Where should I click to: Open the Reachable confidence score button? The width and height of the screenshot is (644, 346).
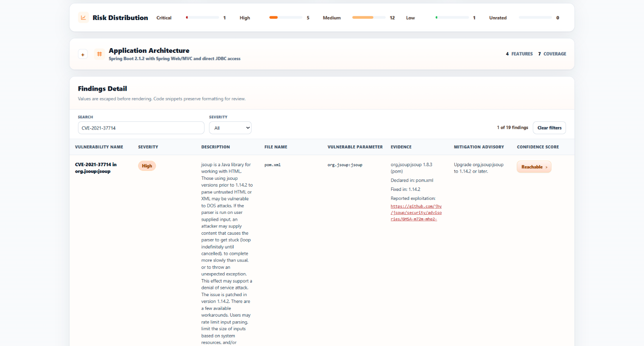(x=534, y=167)
